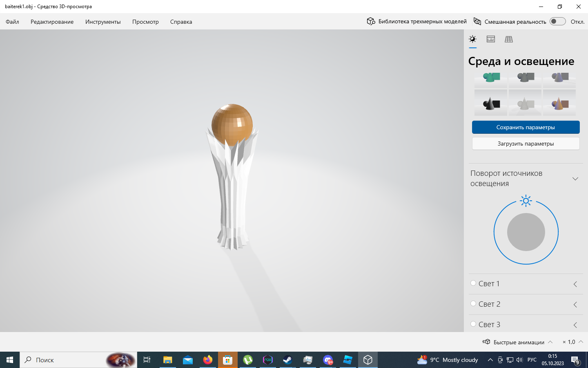This screenshot has width=588, height=368.
Task: Expand the Свет 3 chevron
Action: [x=575, y=325]
